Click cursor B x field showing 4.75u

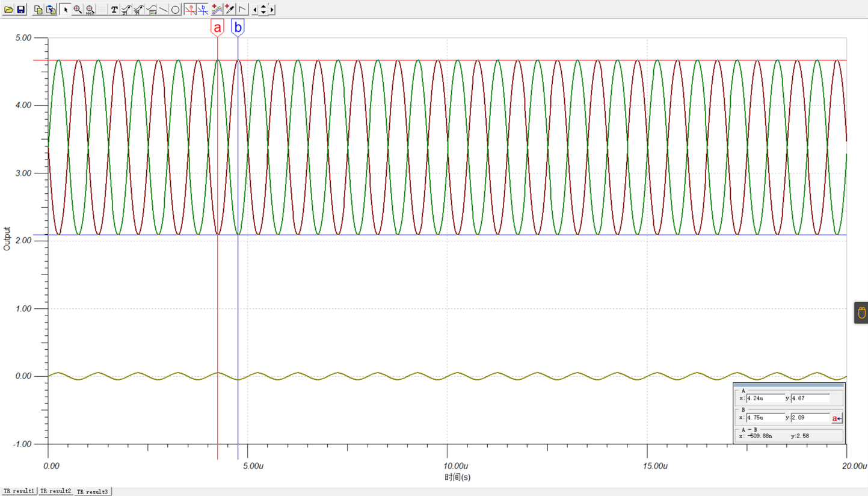[765, 418]
